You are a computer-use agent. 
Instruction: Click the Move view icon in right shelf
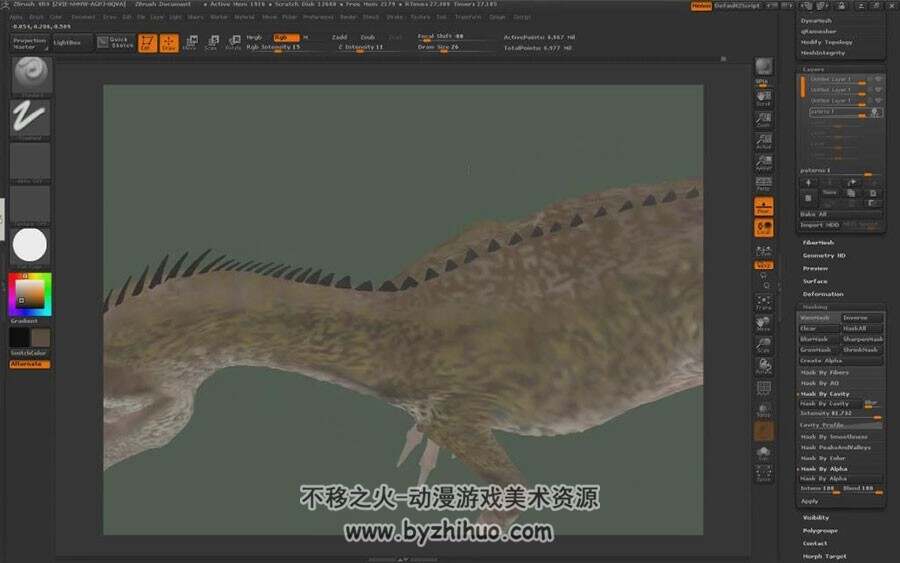(x=763, y=324)
